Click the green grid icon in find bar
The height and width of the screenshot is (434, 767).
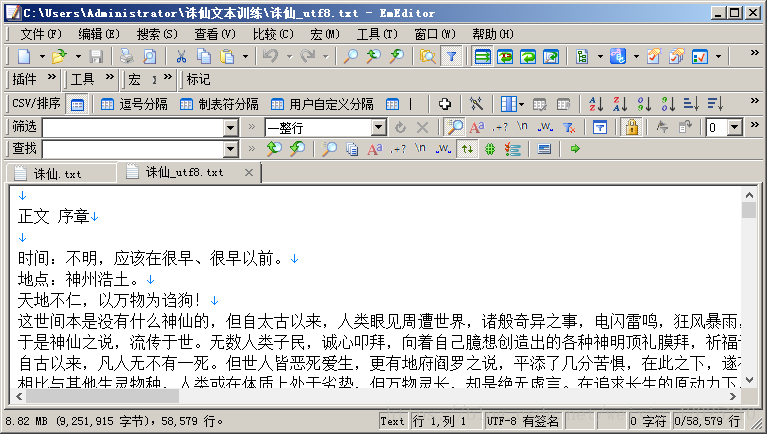pyautogui.click(x=490, y=149)
